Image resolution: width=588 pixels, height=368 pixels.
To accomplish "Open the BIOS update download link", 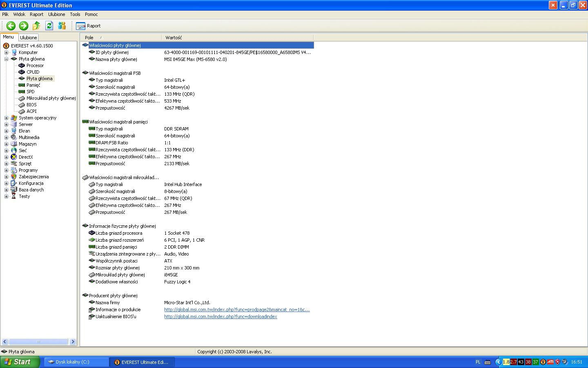I will pyautogui.click(x=220, y=316).
